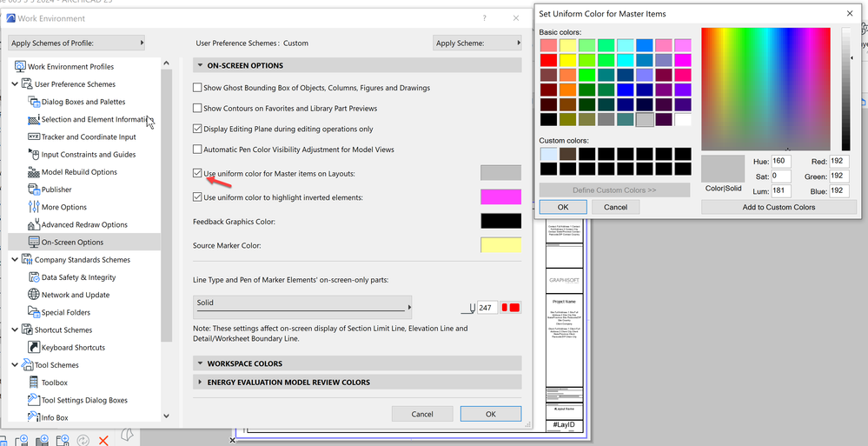Click Advanced Redraw Options icon
This screenshot has width=868, height=446.
click(x=34, y=225)
